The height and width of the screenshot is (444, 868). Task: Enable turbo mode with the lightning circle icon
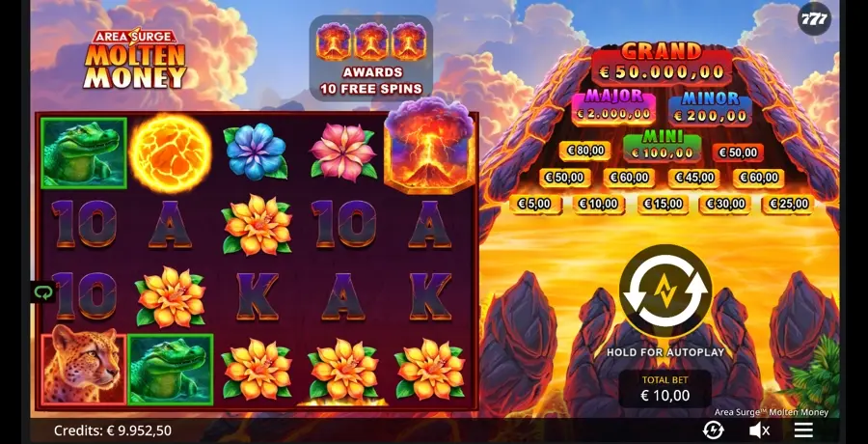713,430
